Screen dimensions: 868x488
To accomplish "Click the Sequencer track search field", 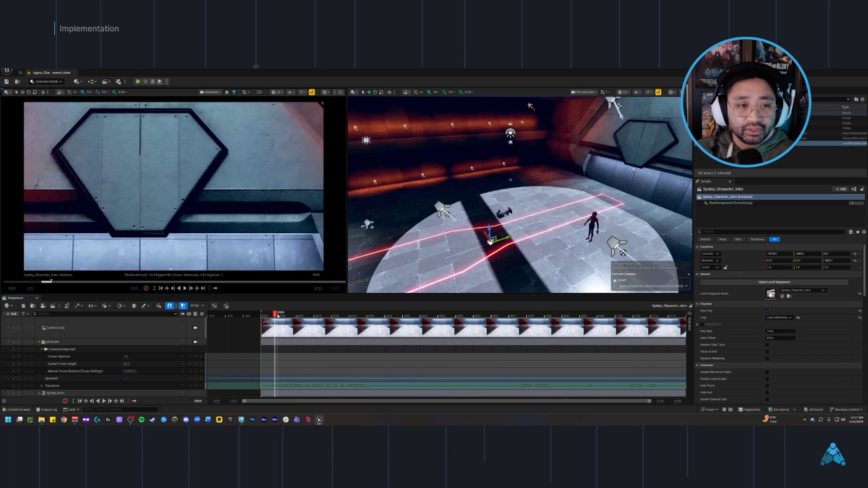I will pos(105,314).
